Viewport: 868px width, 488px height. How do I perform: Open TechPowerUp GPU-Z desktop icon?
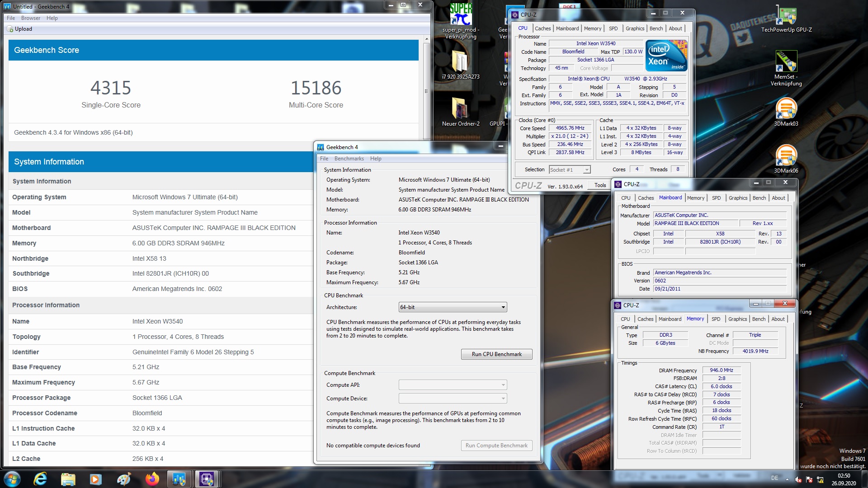786,19
